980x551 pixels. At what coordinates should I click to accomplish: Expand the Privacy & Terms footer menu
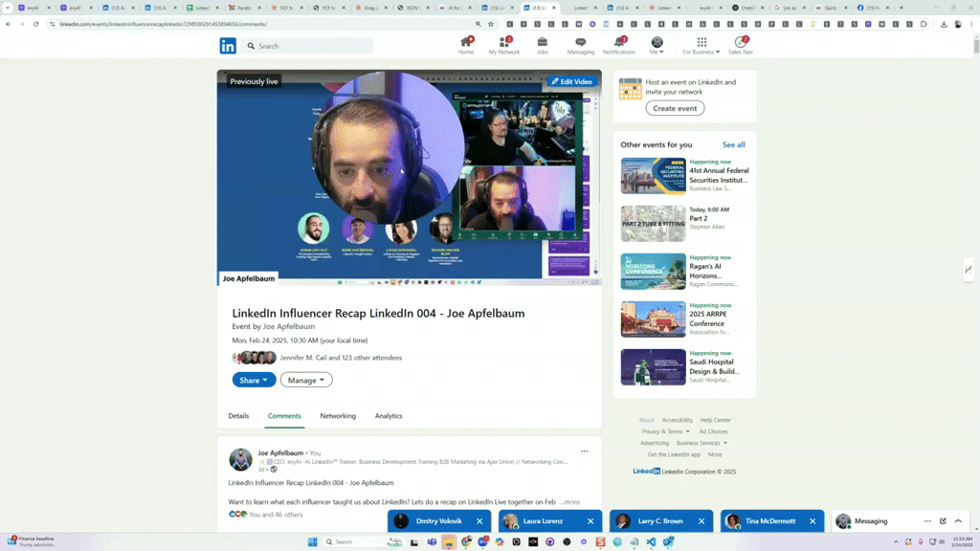pyautogui.click(x=666, y=431)
